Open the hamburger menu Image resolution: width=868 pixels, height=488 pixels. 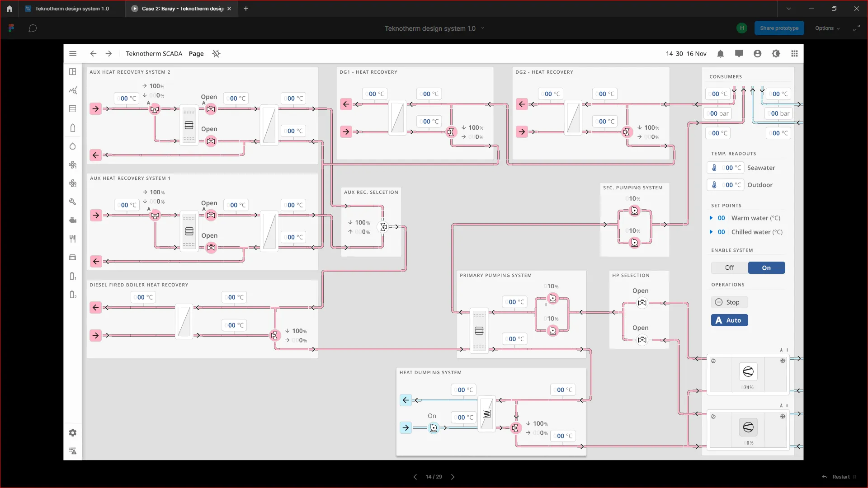[73, 53]
